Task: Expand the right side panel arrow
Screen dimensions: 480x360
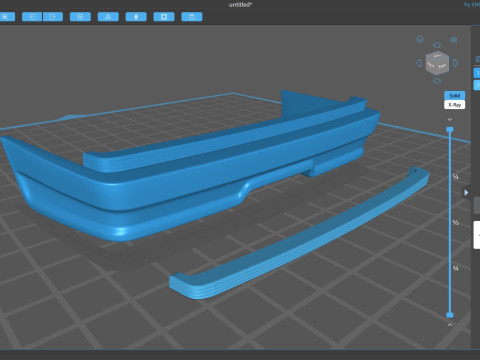Action: click(466, 192)
